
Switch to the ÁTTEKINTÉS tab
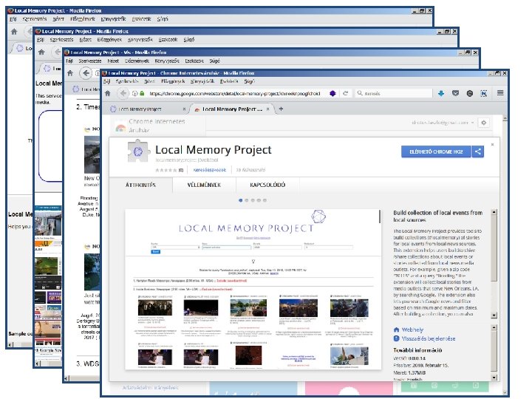141,185
